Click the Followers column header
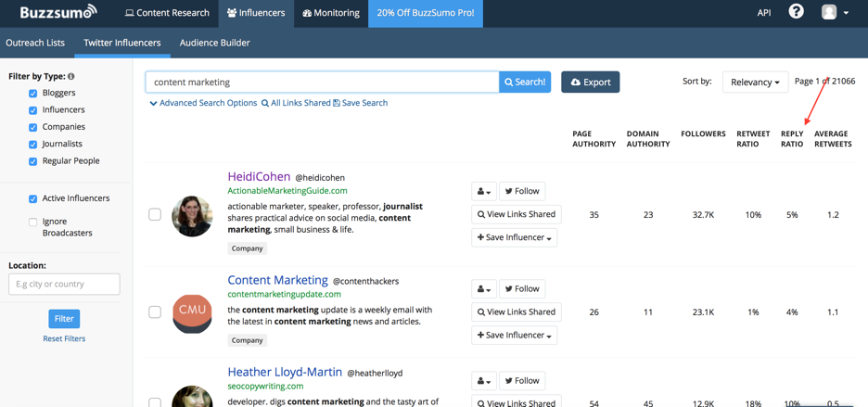Screen dimensions: 868x407 pyautogui.click(x=703, y=134)
